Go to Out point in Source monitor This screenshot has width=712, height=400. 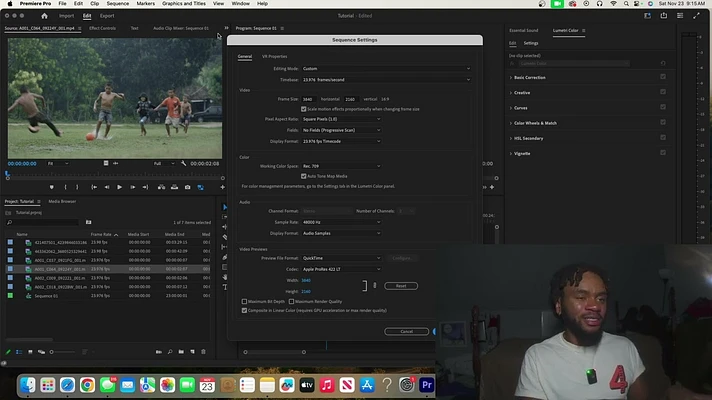[145, 187]
